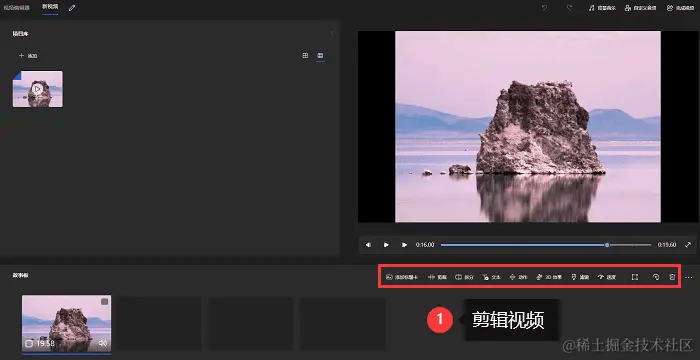Click the remove black bars icon
This screenshot has height=360, width=700.
click(x=635, y=277)
